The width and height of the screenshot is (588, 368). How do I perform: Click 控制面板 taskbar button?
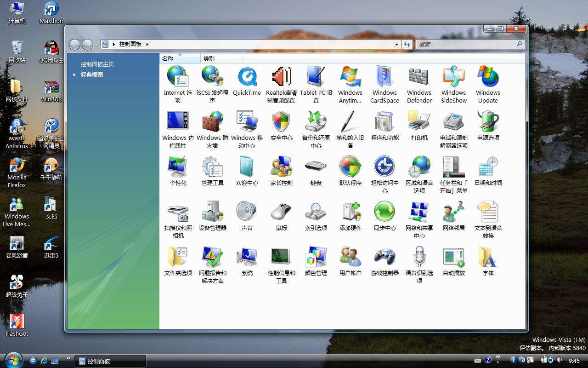pos(110,361)
